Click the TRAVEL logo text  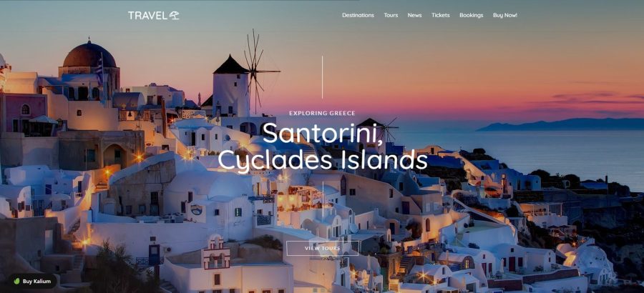click(x=148, y=16)
